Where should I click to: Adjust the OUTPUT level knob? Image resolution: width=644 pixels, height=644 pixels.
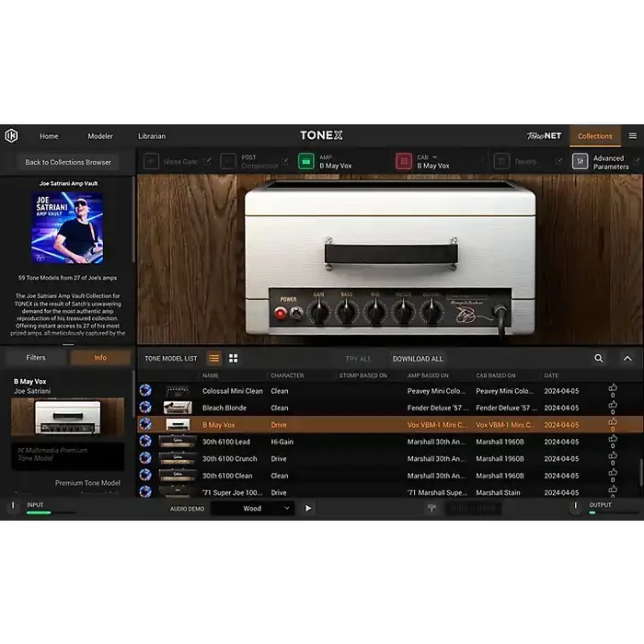(x=575, y=506)
